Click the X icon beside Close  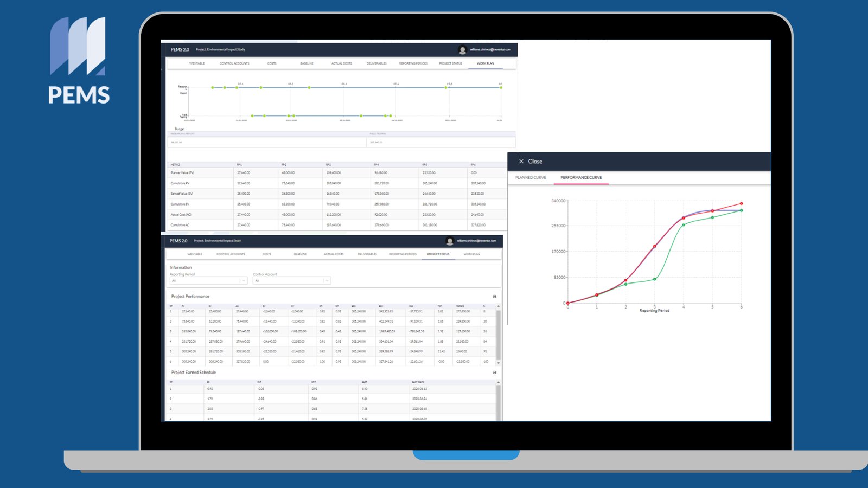[521, 162]
